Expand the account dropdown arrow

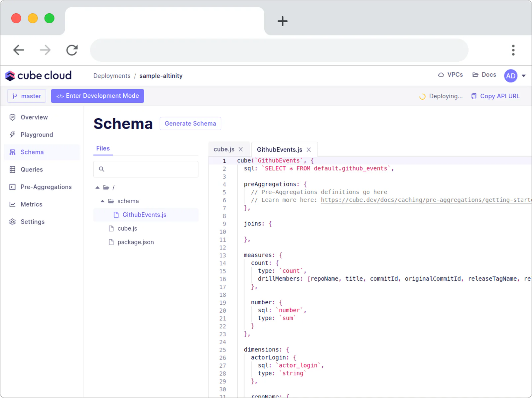coord(524,76)
